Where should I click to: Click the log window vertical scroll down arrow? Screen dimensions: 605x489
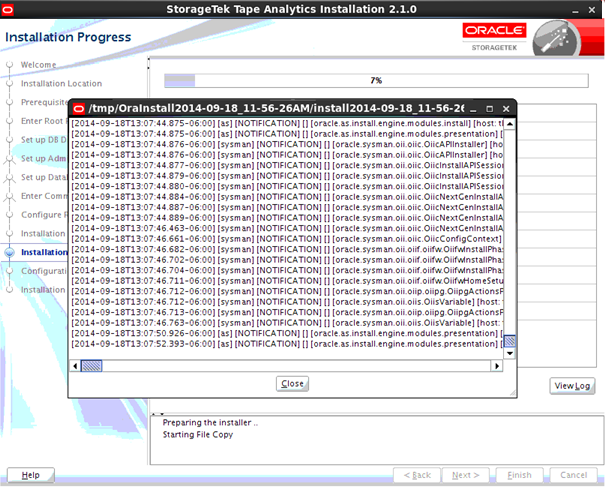coord(510,353)
